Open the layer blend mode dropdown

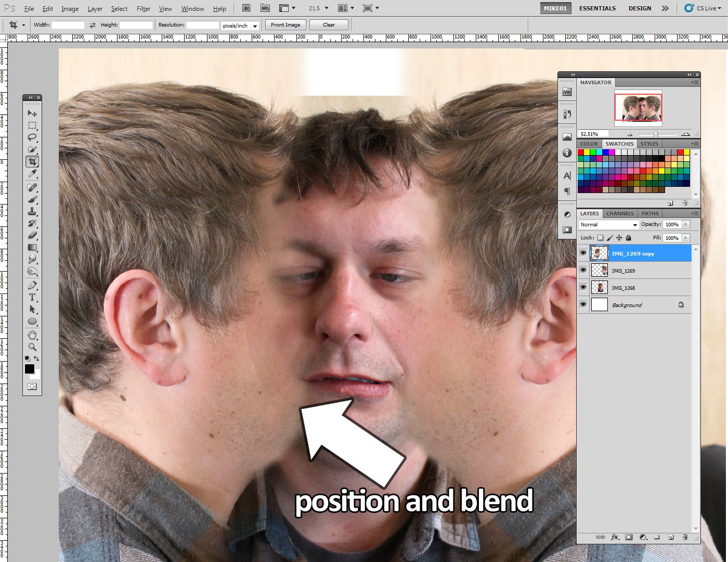point(607,224)
